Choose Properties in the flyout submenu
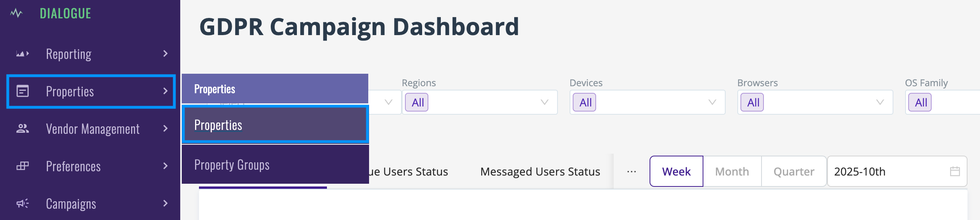Viewport: 980px width, 220px height. (x=275, y=125)
